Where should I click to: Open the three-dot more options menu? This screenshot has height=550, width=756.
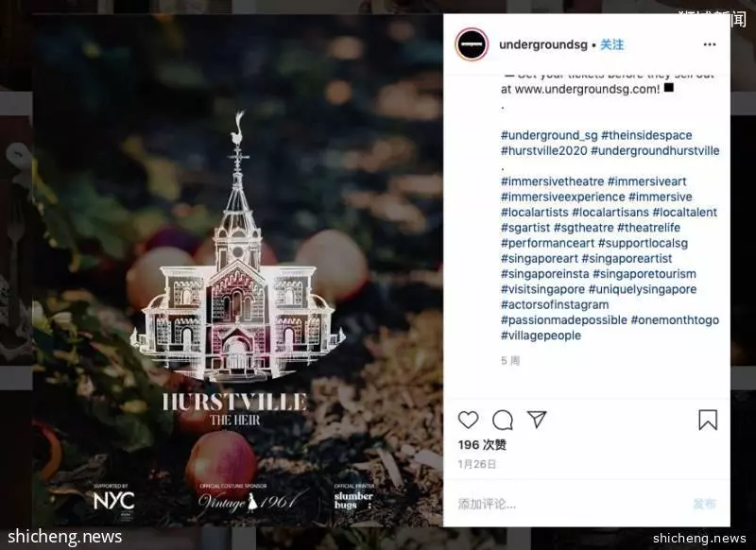point(710,44)
